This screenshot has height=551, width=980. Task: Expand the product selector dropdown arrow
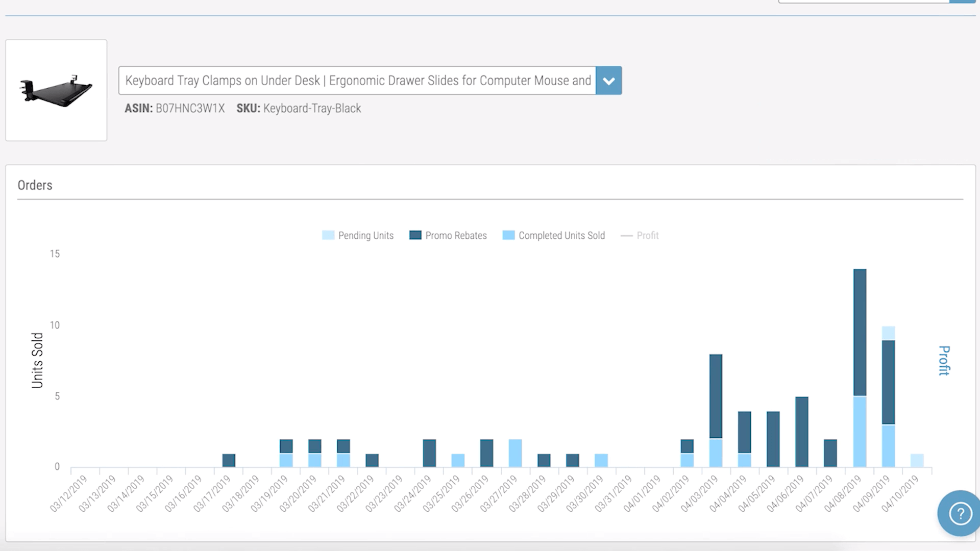(x=608, y=81)
